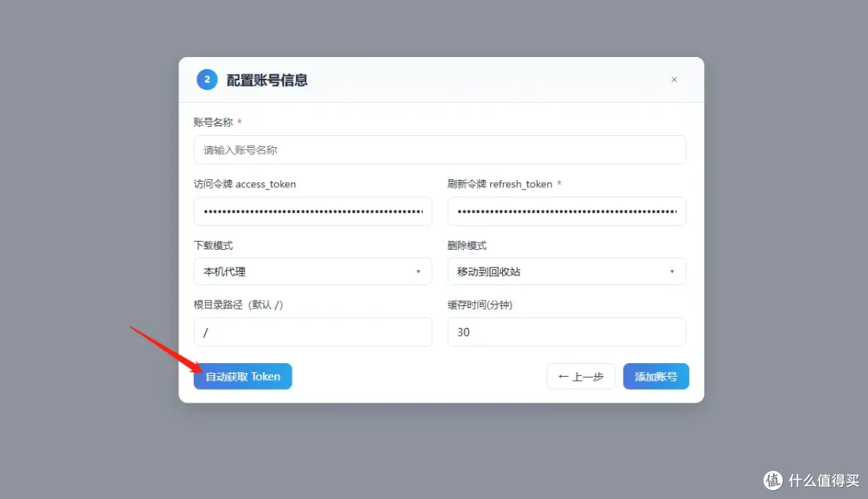Click the 配置账号信息 dialog title
The image size is (868, 499).
(267, 80)
